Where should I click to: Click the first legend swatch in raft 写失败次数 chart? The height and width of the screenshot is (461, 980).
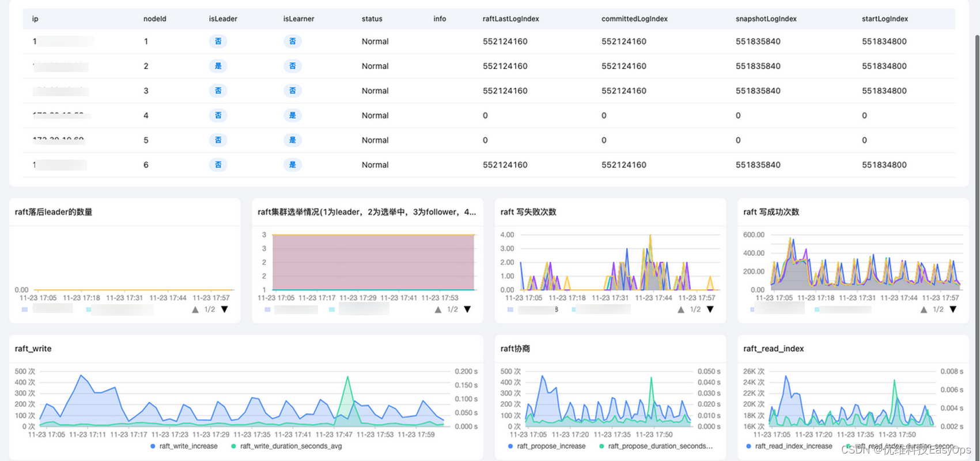click(510, 309)
